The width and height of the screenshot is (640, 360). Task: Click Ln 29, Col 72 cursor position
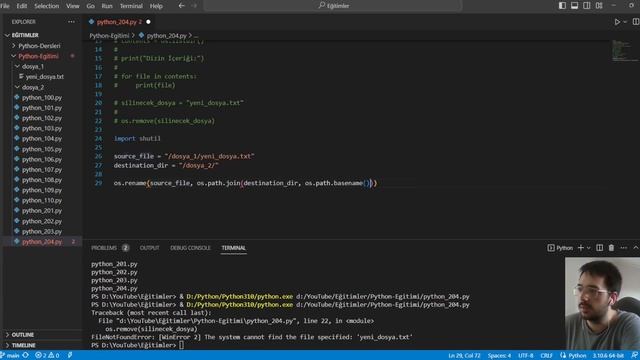(464, 356)
